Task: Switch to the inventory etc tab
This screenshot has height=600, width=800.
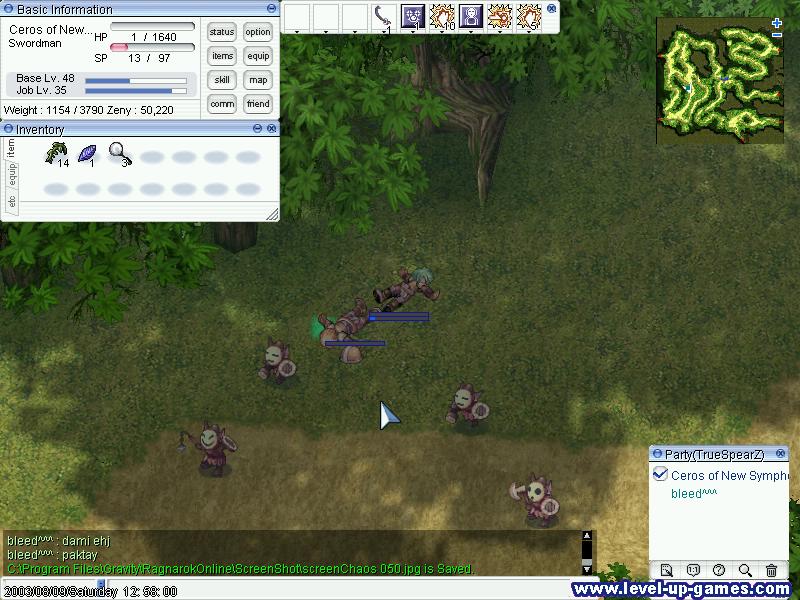Action: coord(11,202)
